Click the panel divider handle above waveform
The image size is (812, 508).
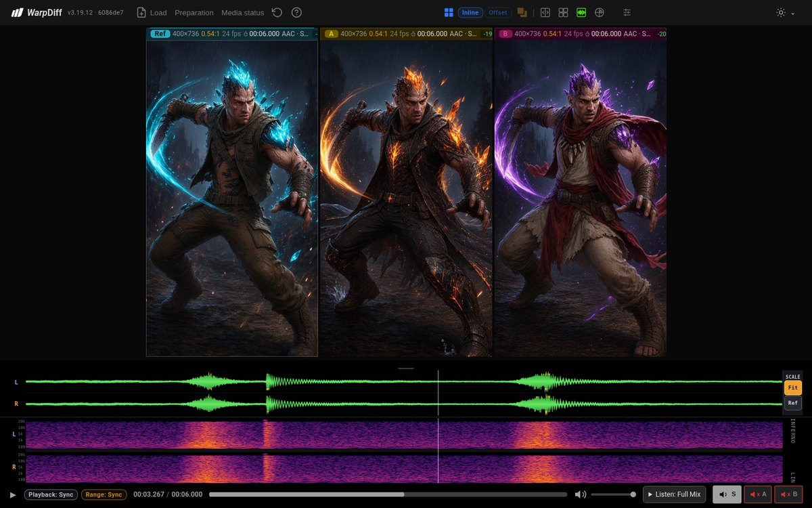406,368
